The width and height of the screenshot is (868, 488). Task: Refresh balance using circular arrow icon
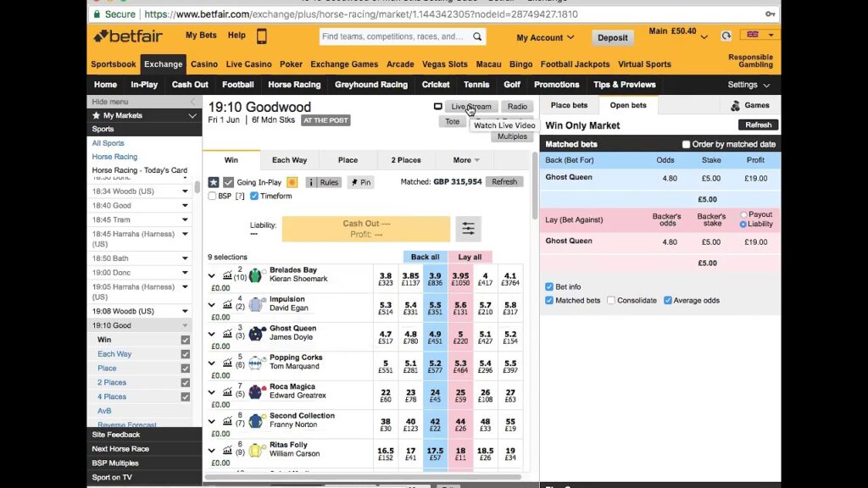click(726, 36)
